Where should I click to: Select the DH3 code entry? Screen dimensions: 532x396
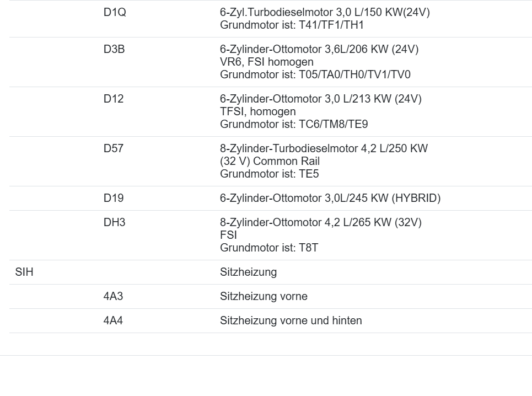tap(114, 223)
